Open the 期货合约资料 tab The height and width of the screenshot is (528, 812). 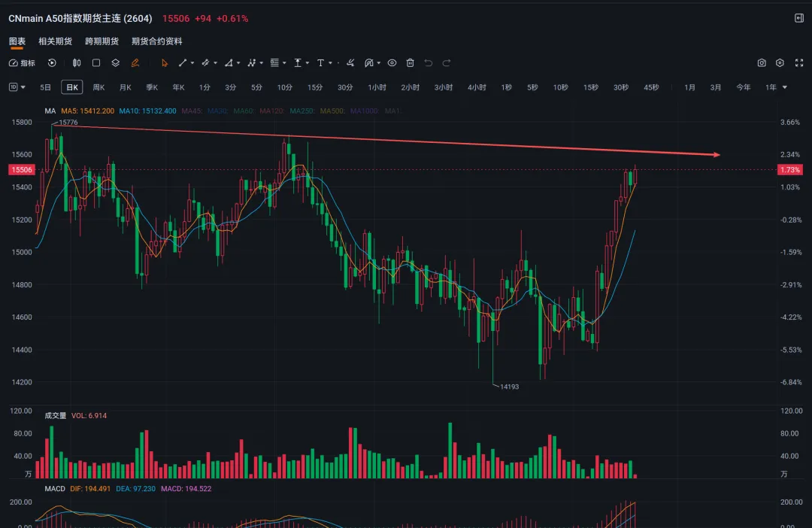point(156,41)
